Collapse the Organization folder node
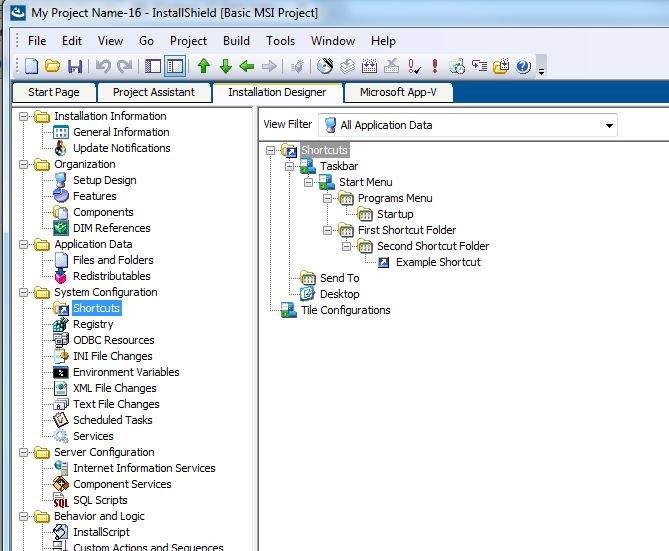The height and width of the screenshot is (551, 669). coord(24,164)
